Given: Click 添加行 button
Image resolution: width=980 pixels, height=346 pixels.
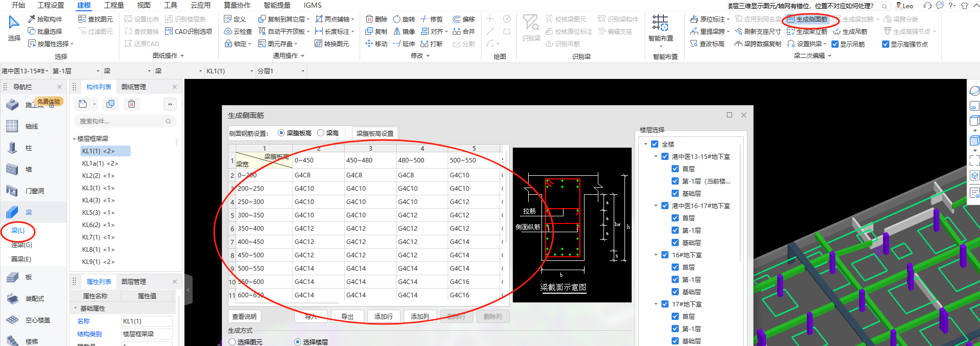Looking at the screenshot, I should pos(384,317).
